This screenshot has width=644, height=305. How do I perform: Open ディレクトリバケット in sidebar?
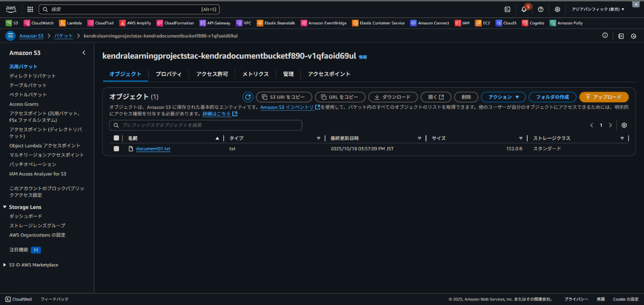[x=33, y=76]
